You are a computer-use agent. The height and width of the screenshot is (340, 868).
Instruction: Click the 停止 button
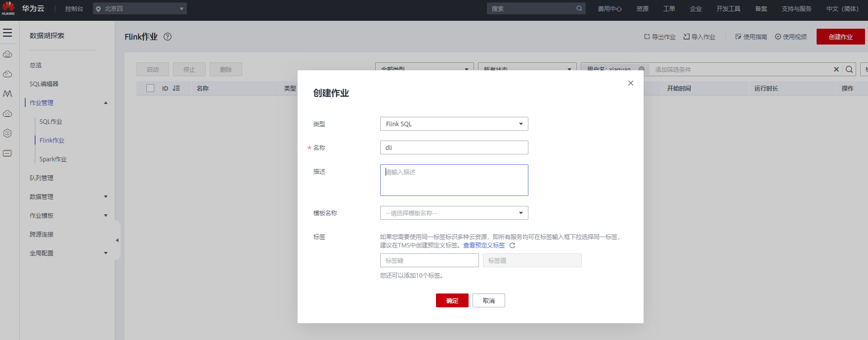tap(189, 69)
